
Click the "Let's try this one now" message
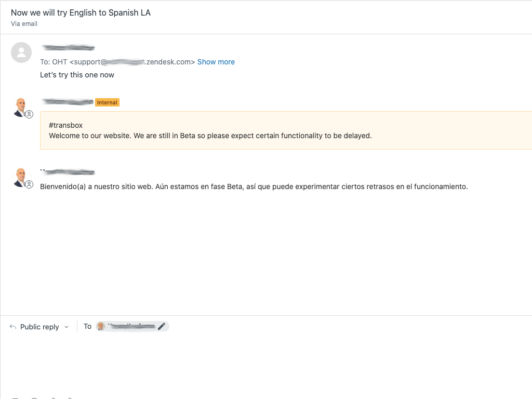(x=77, y=75)
